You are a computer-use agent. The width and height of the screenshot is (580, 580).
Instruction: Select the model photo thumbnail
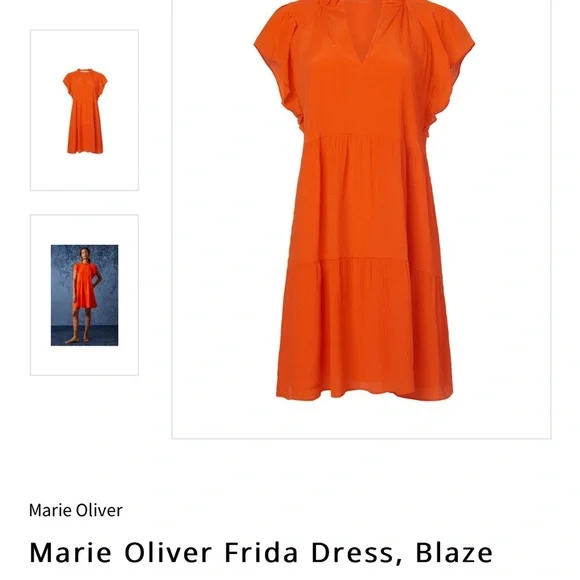click(x=84, y=295)
